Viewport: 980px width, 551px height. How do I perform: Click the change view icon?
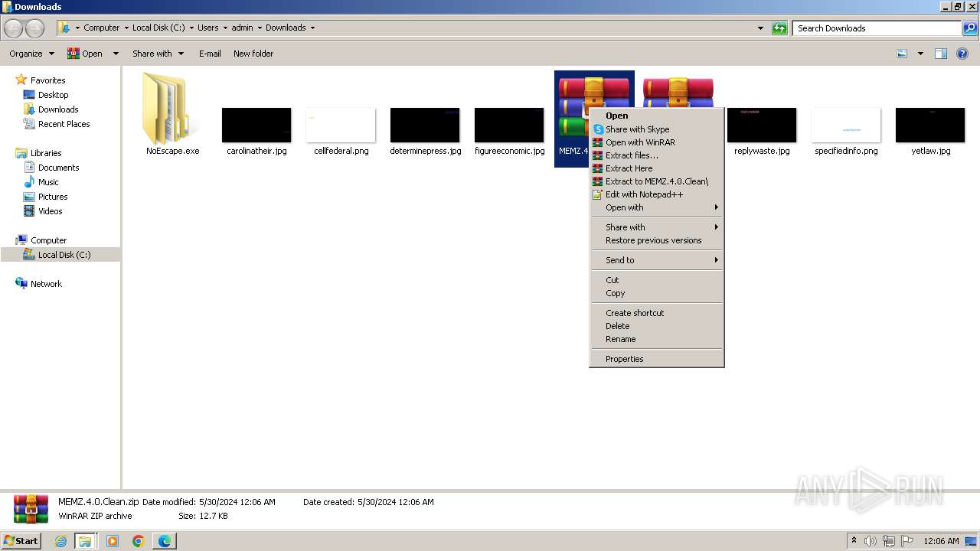point(902,54)
